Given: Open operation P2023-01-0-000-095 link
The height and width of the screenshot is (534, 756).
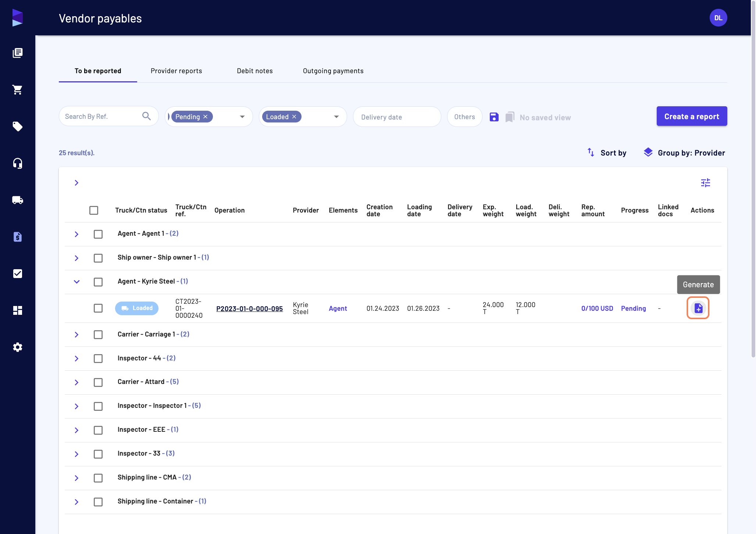Looking at the screenshot, I should click(249, 309).
